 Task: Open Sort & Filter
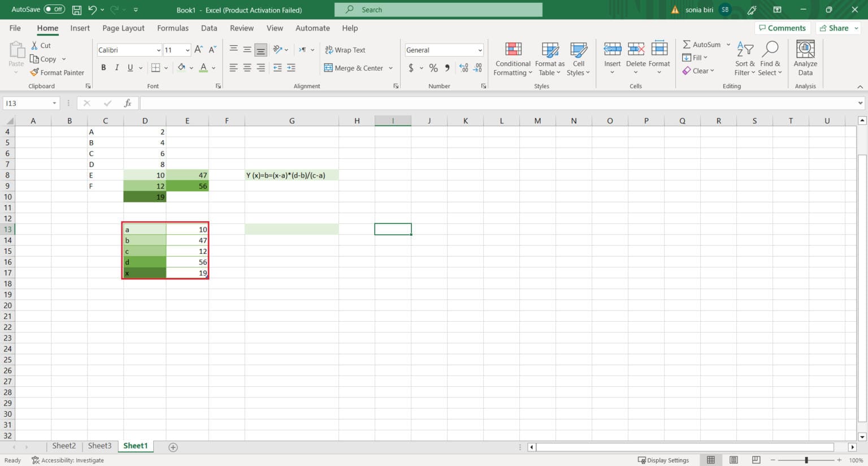click(x=744, y=58)
